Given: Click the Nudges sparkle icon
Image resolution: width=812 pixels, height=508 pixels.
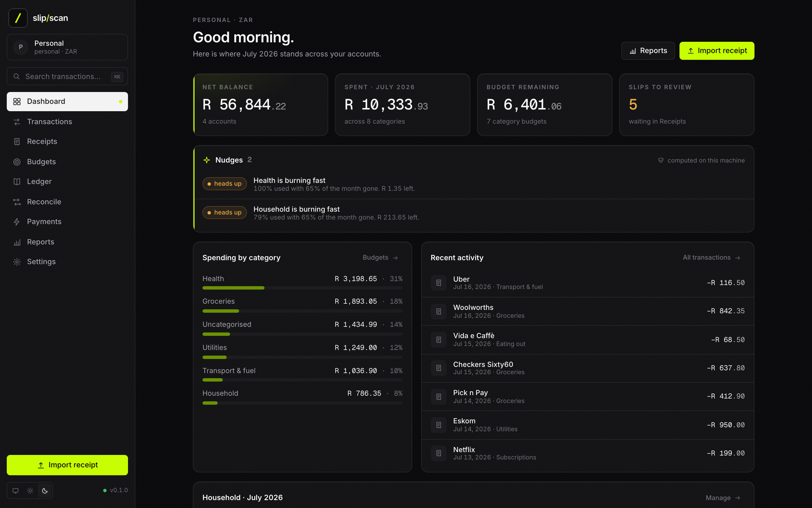Looking at the screenshot, I should point(207,160).
